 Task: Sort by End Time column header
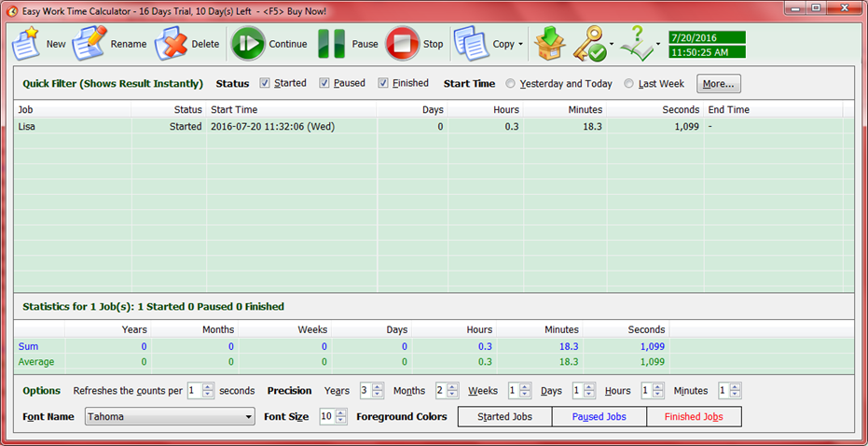coord(773,110)
